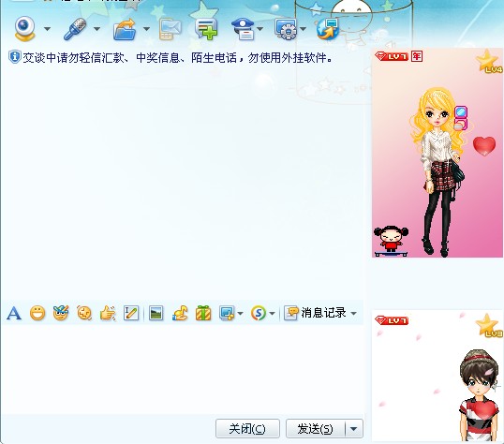Image resolution: width=504 pixels, height=444 pixels.
Task: Expand 消息记录 dropdown arrow
Action: point(353,313)
